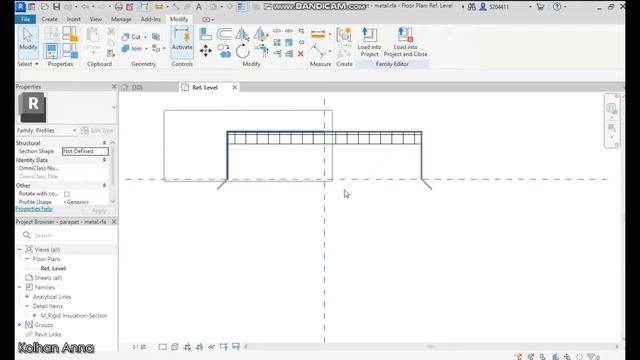This screenshot has height=360, width=640.
Task: Select Revit Links in Project Browser
Action: [x=48, y=334]
